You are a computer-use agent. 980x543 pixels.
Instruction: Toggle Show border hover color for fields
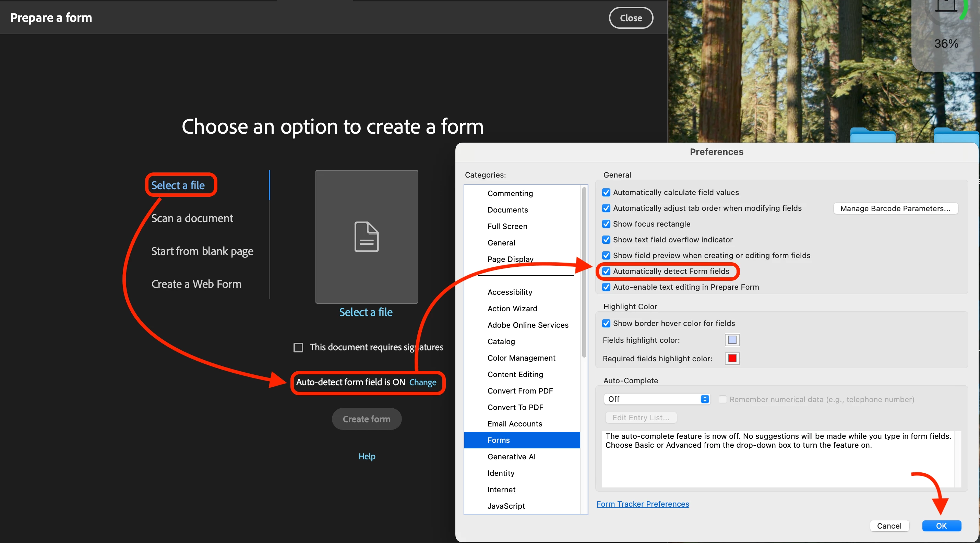(606, 323)
